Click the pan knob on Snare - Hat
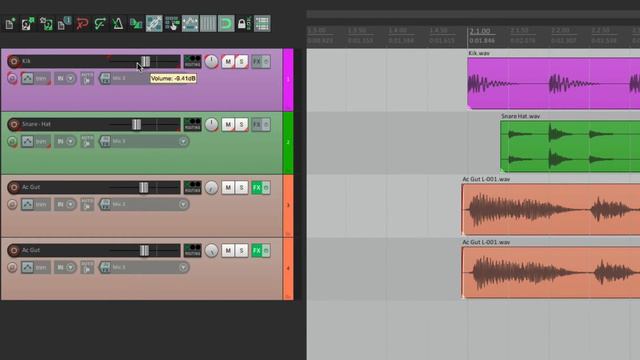 pos(211,124)
